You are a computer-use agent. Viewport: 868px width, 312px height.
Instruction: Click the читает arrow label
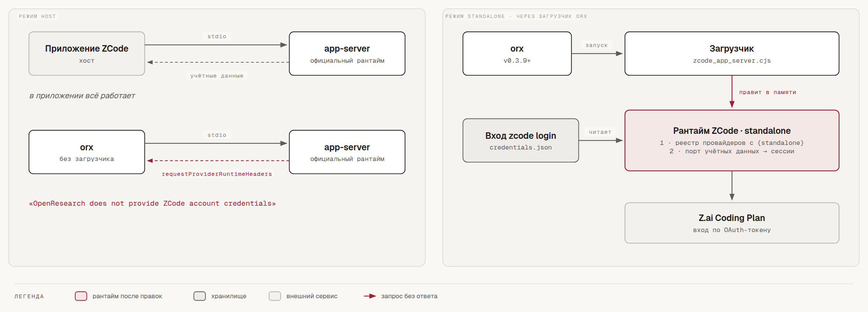click(x=600, y=132)
